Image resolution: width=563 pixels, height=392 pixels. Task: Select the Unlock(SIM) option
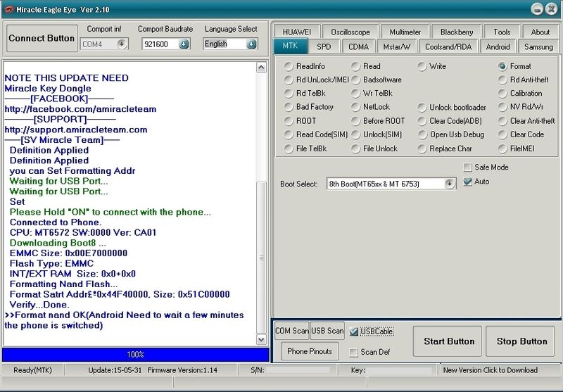click(x=377, y=134)
